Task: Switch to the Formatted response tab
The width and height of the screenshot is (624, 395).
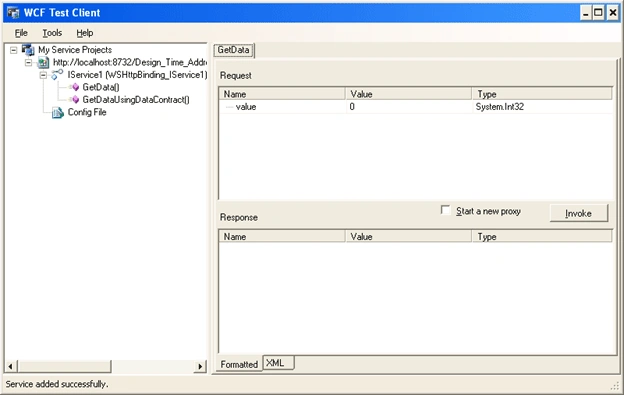Action: [239, 364]
